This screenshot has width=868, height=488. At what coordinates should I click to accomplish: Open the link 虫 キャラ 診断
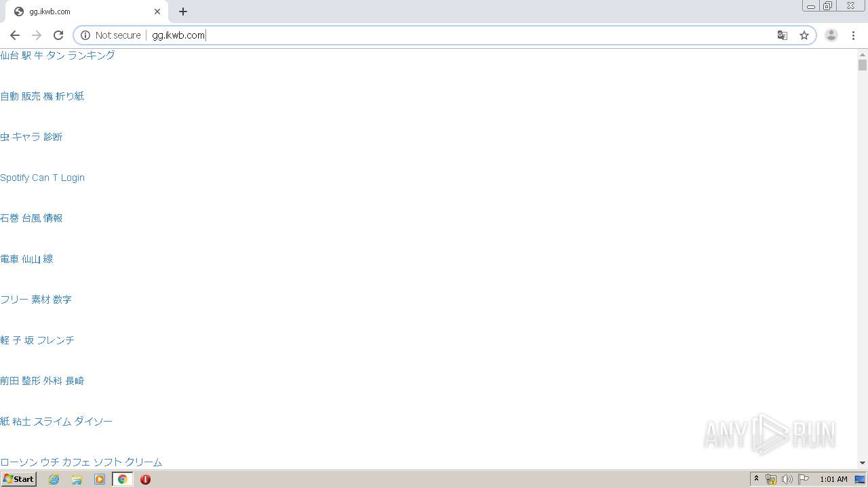[x=31, y=137]
